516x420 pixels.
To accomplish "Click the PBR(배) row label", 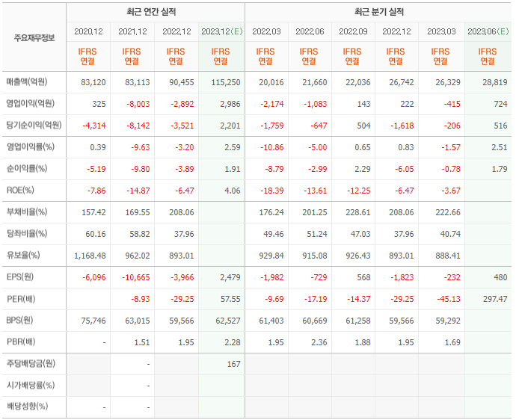I will (x=21, y=342).
